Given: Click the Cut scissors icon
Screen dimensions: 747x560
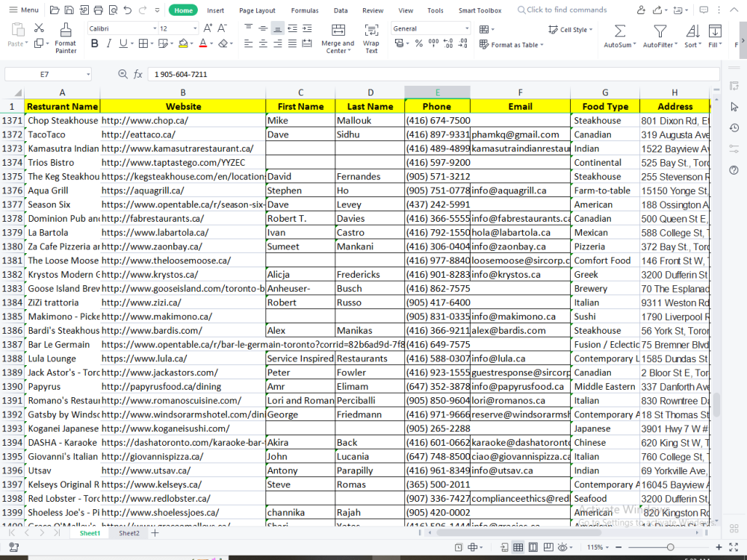Looking at the screenshot, I should click(39, 28).
